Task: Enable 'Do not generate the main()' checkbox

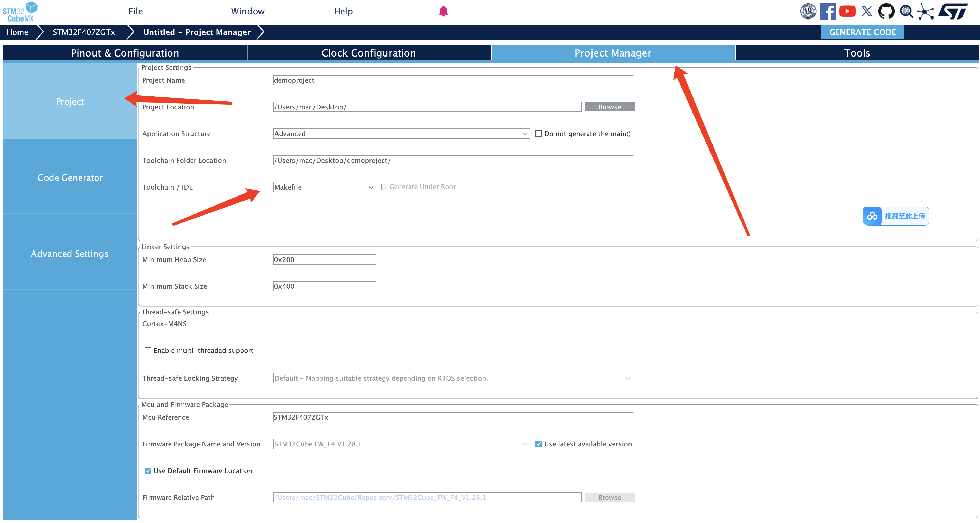Action: (538, 134)
